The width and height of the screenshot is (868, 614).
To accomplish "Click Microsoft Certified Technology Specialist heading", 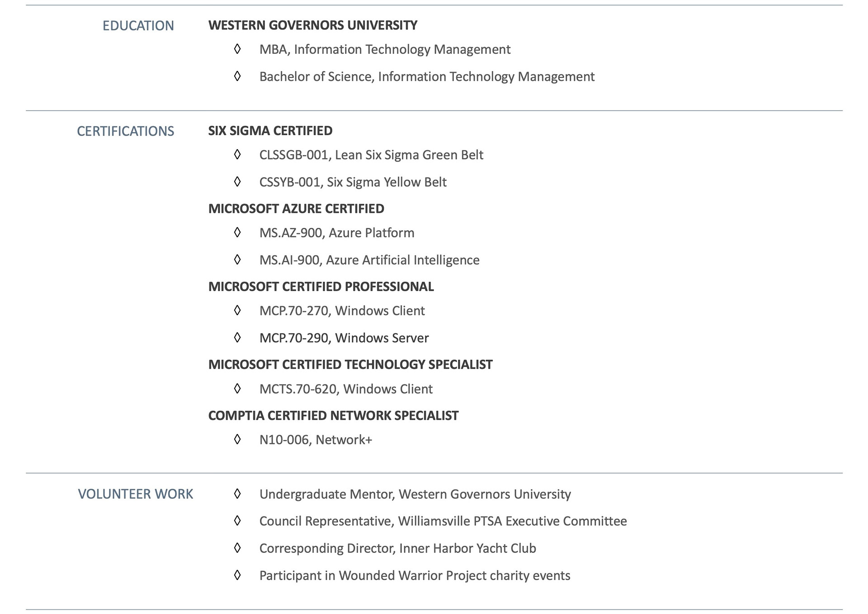I will pos(350,364).
